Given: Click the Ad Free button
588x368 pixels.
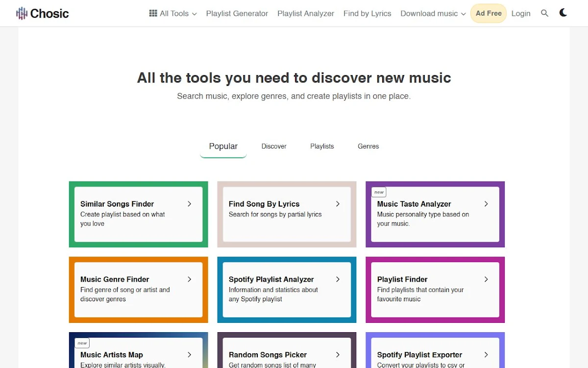Looking at the screenshot, I should point(489,13).
